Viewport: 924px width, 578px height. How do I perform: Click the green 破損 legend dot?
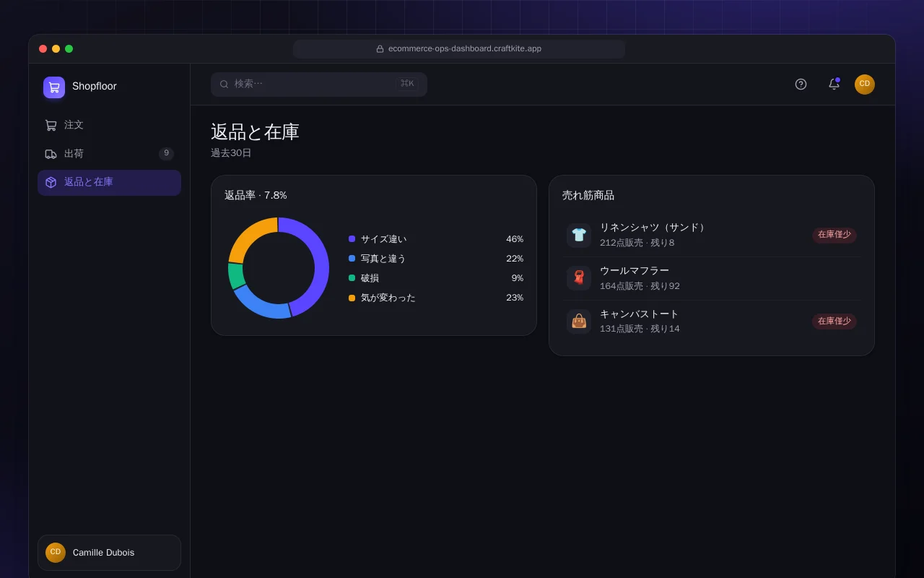coord(352,278)
